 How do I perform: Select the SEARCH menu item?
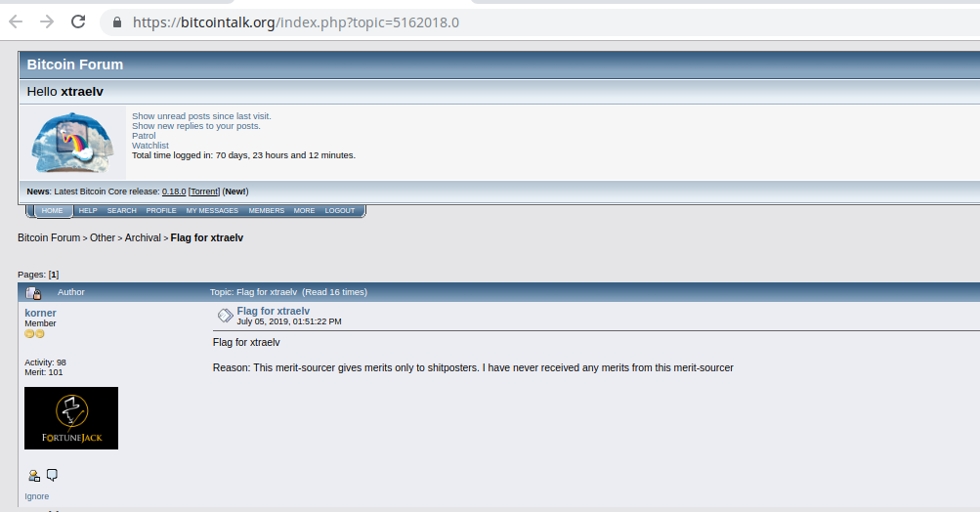point(121,211)
